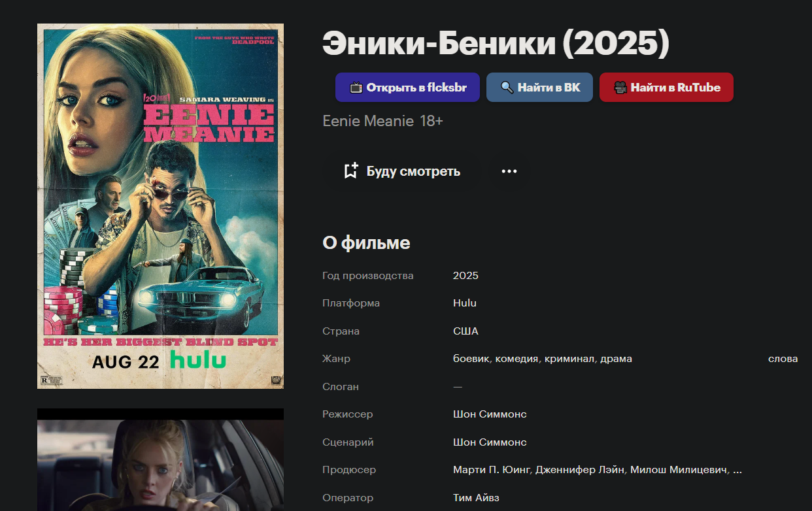Open the three-dots more options menu

[509, 171]
